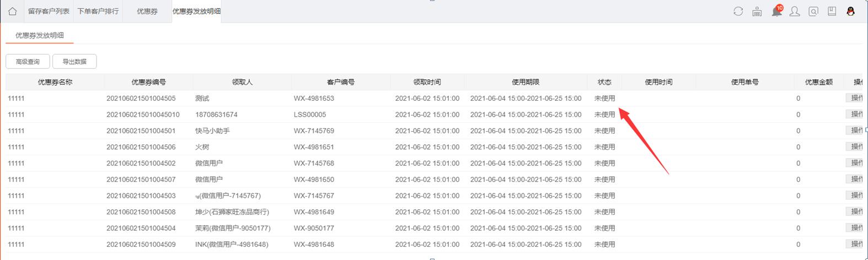Click 使用期限 date range in 火树 row
Viewport: 868px width, 260px height.
click(526, 147)
